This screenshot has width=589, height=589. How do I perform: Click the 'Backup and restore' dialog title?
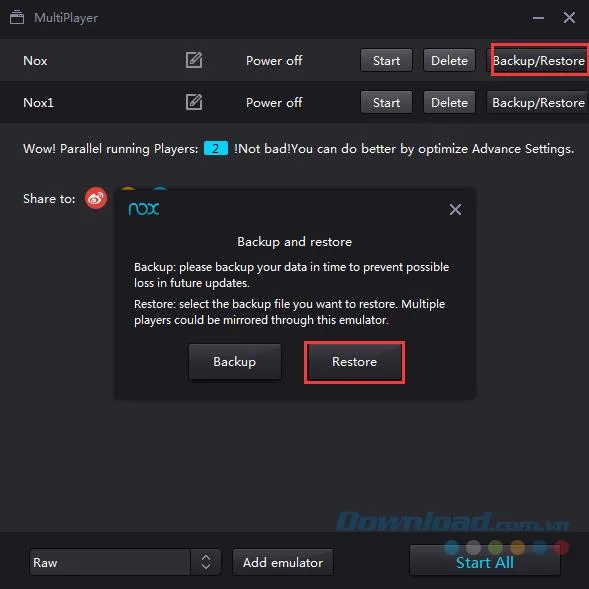(294, 242)
